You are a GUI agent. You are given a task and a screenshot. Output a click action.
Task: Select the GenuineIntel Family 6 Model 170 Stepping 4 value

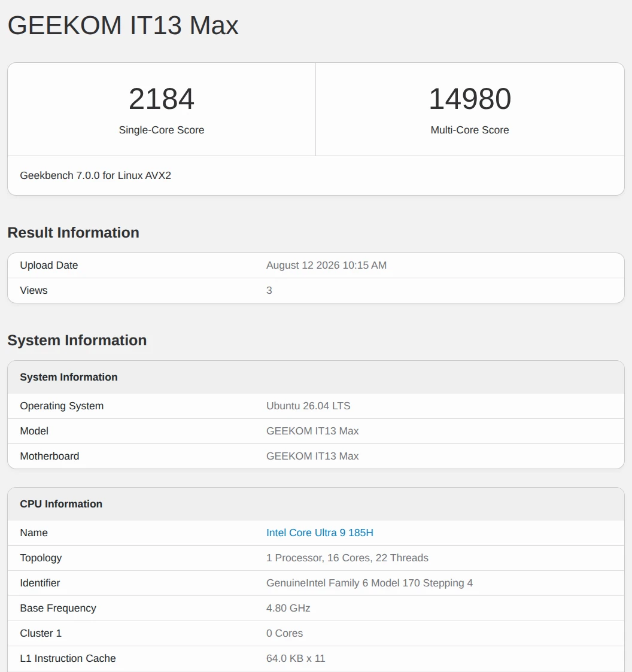coord(370,583)
